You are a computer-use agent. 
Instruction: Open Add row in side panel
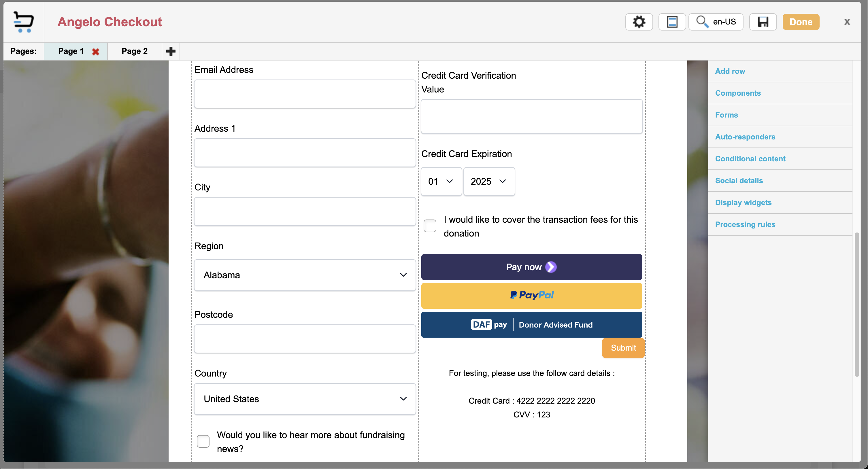pyautogui.click(x=780, y=71)
